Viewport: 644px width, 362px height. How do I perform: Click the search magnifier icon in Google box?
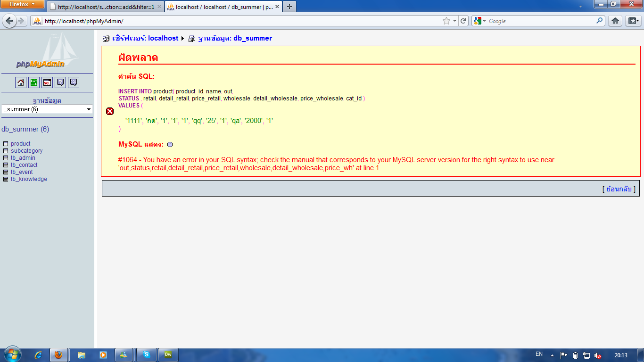600,21
